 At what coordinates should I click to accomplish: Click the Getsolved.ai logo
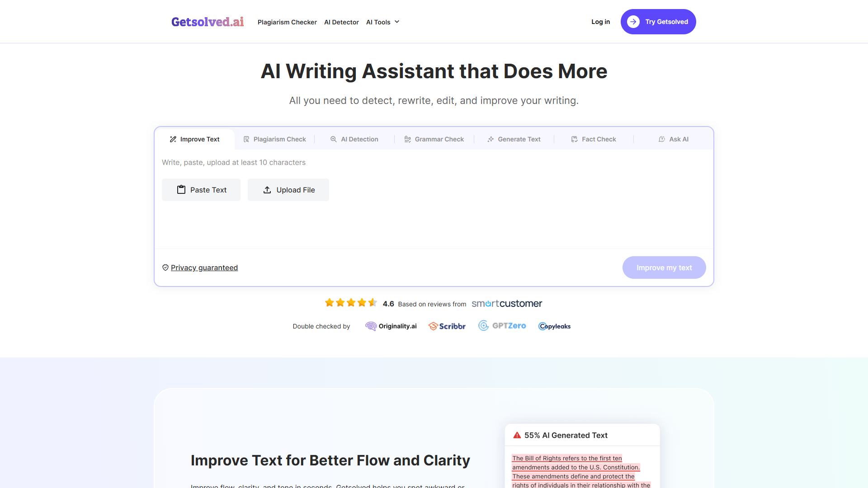point(208,22)
